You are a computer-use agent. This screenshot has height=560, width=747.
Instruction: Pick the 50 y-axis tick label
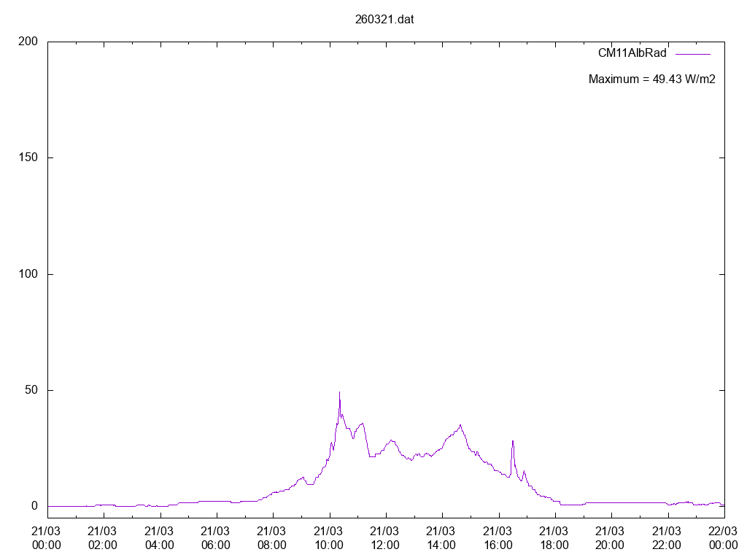pos(31,390)
